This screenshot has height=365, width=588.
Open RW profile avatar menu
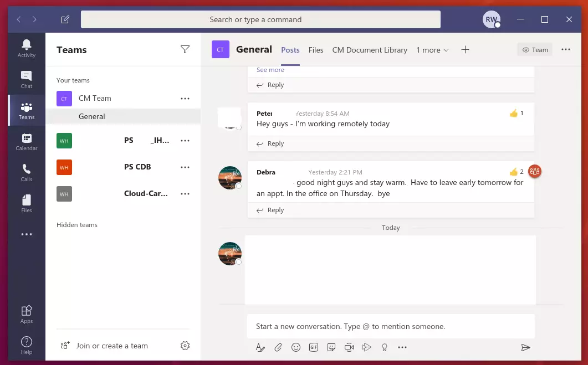pos(491,19)
